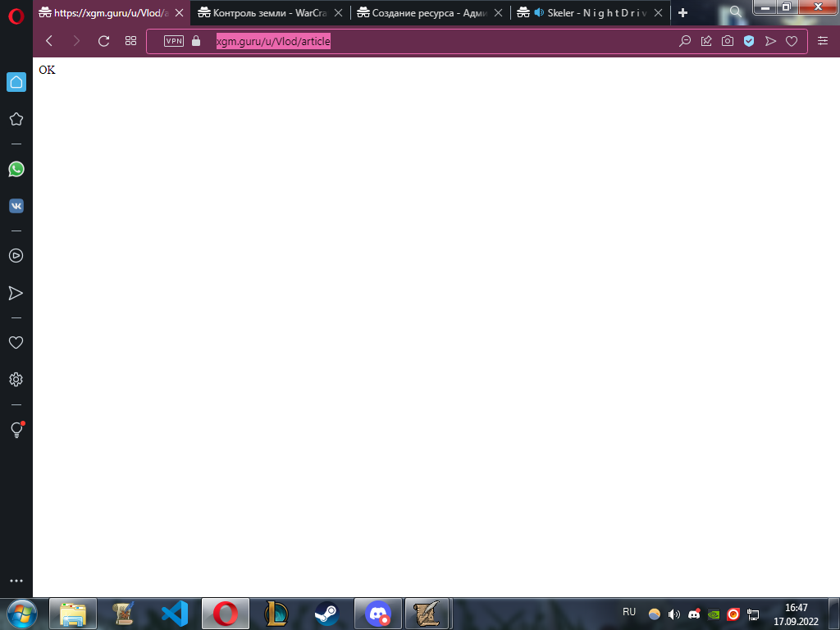Open My Flow send icon in address bar

click(x=770, y=41)
